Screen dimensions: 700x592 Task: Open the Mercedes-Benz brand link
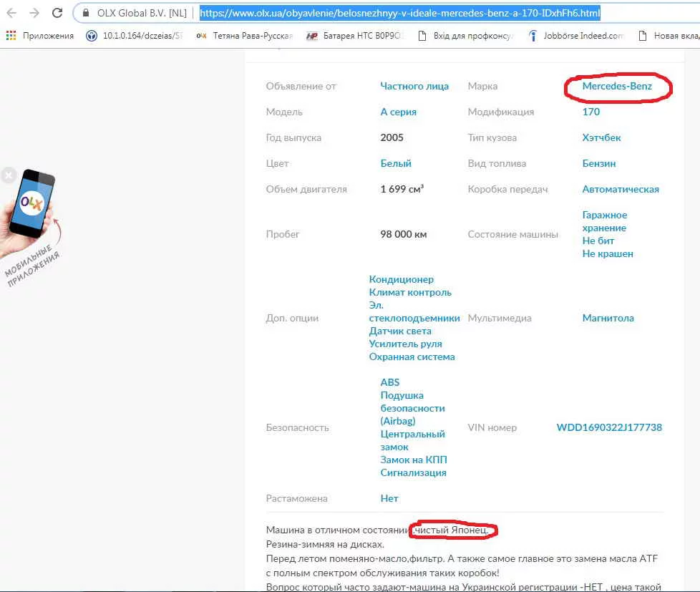coord(617,86)
